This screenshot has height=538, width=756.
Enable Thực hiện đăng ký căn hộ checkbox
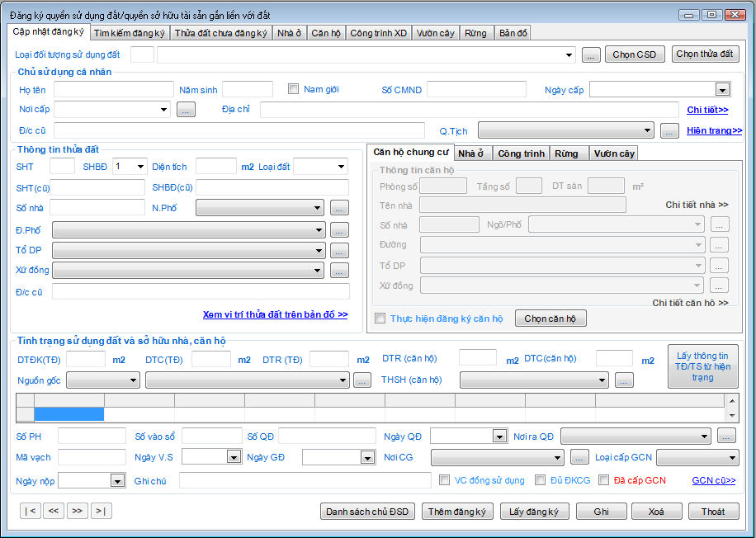click(x=380, y=319)
